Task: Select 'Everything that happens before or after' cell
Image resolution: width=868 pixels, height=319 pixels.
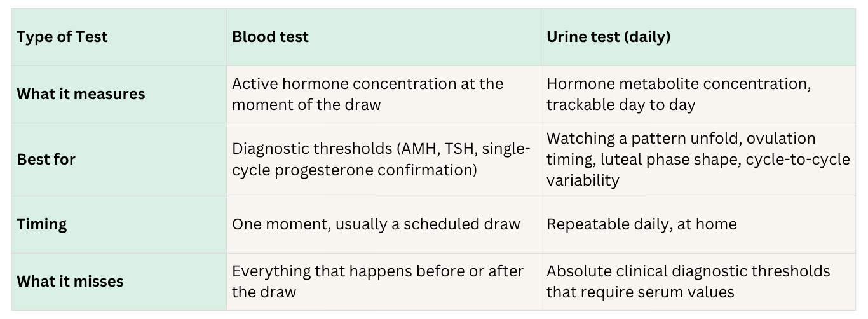Action: (384, 282)
